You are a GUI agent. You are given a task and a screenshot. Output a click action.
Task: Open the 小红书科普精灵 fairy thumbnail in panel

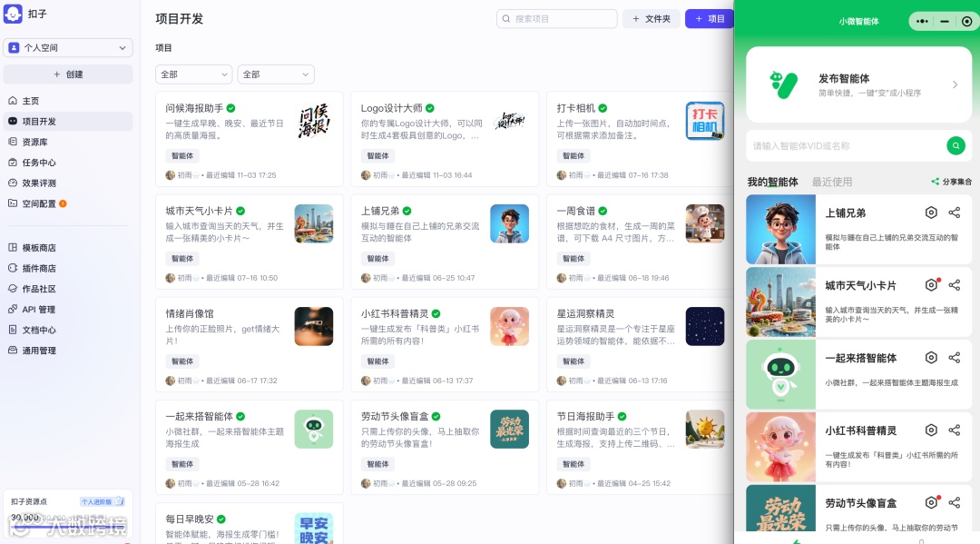780,447
